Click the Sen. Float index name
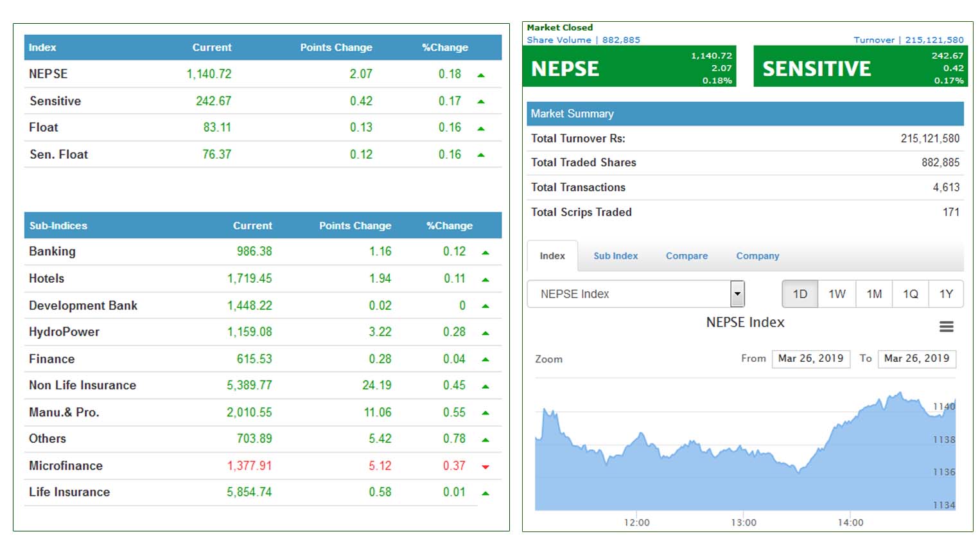This screenshot has width=980, height=543. coord(58,154)
